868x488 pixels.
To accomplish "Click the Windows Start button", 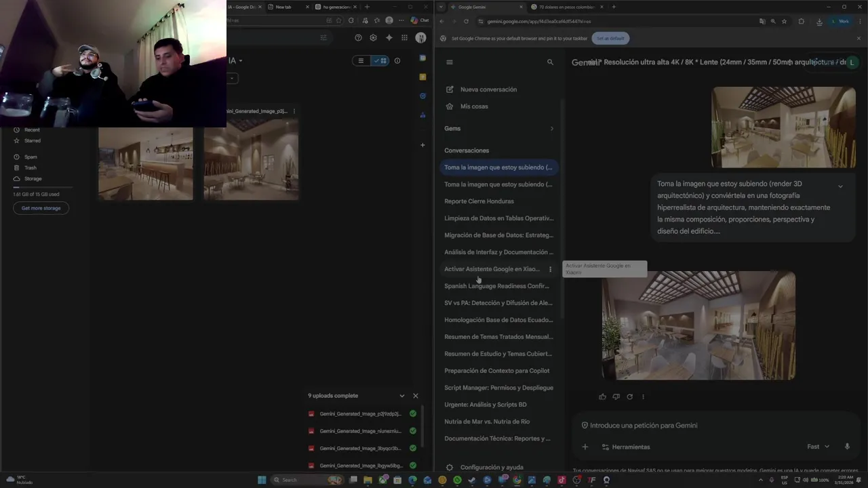I will click(262, 480).
